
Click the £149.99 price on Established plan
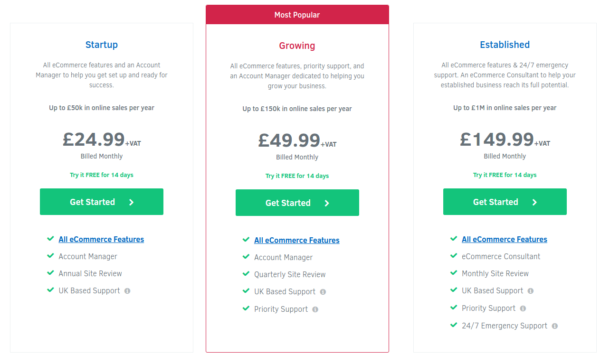497,140
